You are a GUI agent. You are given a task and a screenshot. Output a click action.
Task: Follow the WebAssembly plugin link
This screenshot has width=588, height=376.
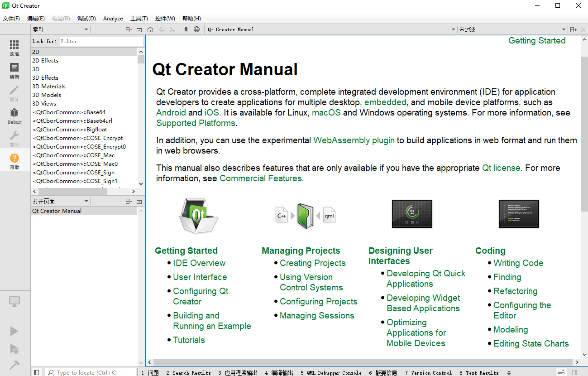[x=354, y=140]
